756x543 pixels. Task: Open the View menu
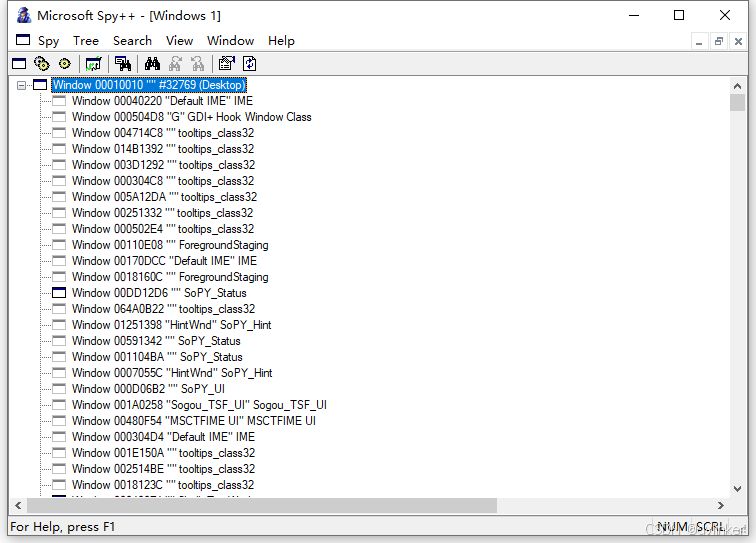click(179, 41)
